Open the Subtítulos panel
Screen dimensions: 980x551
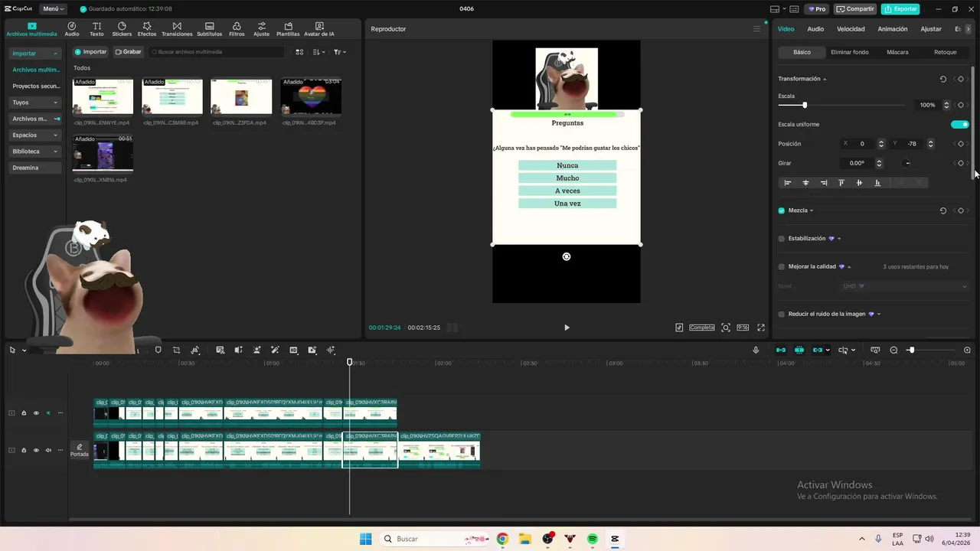coord(210,29)
